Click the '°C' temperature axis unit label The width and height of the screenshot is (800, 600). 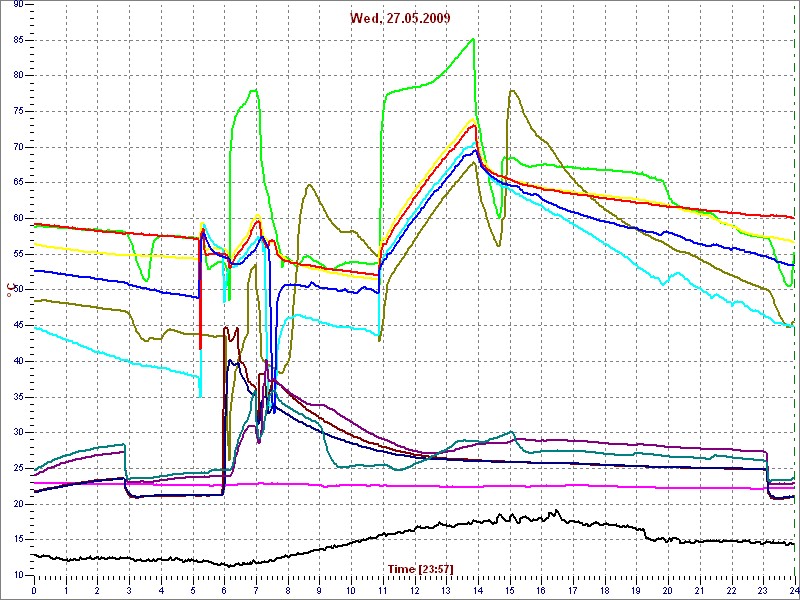(9, 290)
